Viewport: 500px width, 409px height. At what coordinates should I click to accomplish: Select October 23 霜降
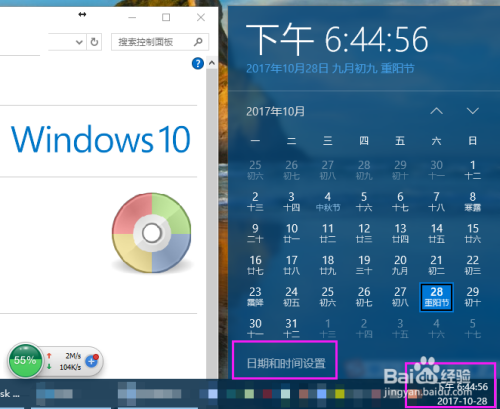[255, 297]
